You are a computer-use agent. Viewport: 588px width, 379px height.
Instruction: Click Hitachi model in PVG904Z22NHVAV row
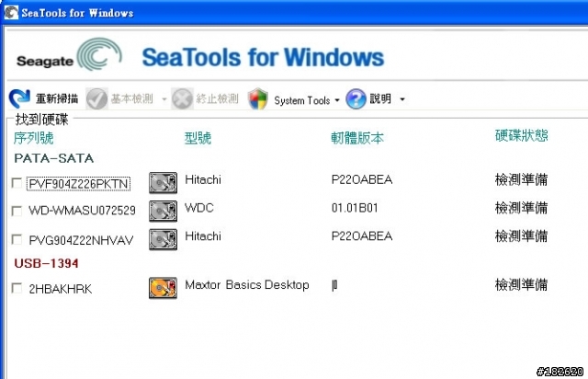[x=203, y=235]
